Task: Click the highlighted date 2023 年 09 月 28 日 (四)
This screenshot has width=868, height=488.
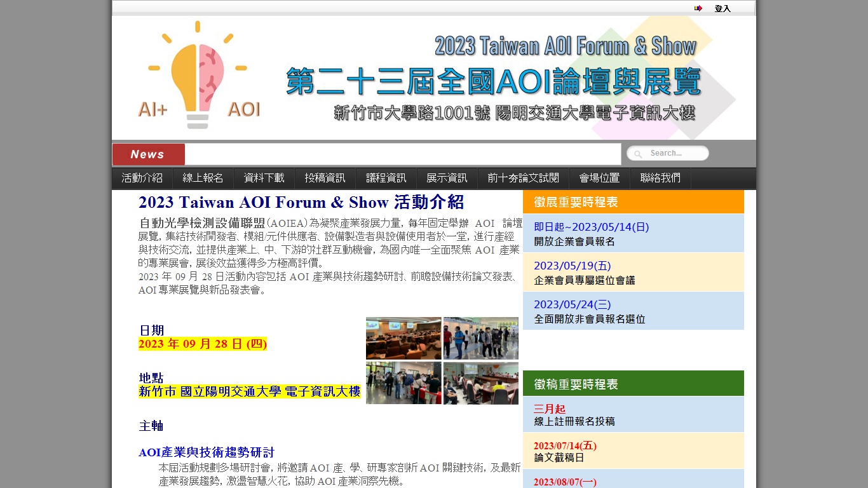Action: point(203,344)
